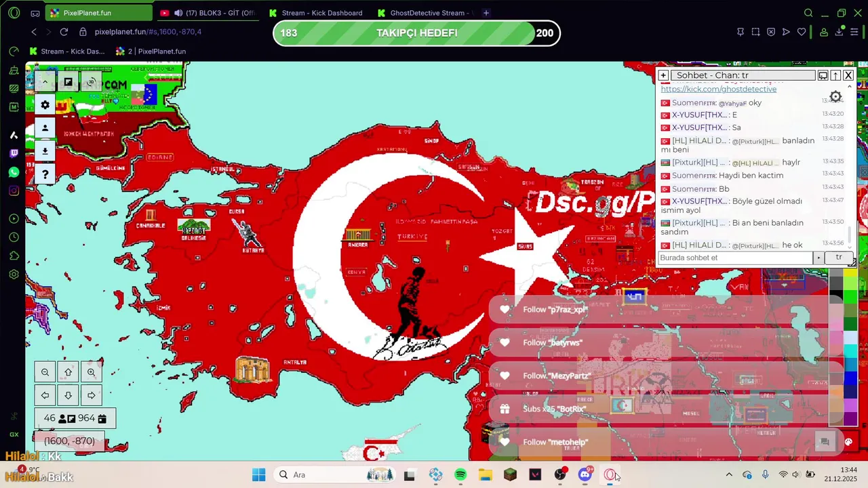Screen dimensions: 868x488
Task: Open the user/login panel button
Action: 45,127
